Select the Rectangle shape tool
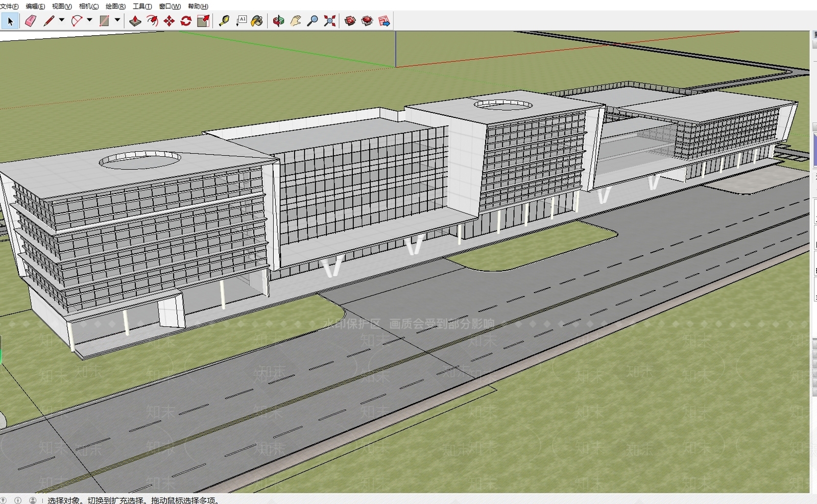The width and height of the screenshot is (817, 504). 104,21
